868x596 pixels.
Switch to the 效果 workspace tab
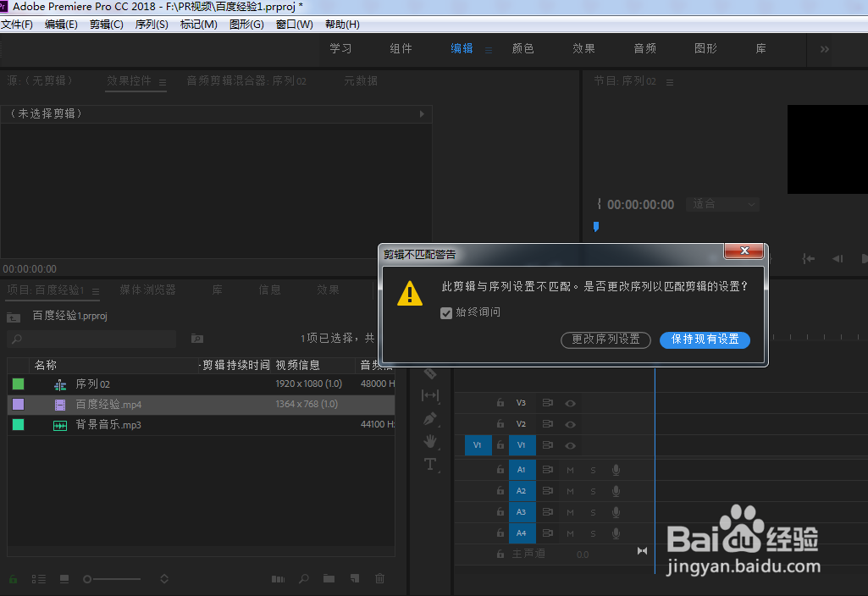coord(583,49)
